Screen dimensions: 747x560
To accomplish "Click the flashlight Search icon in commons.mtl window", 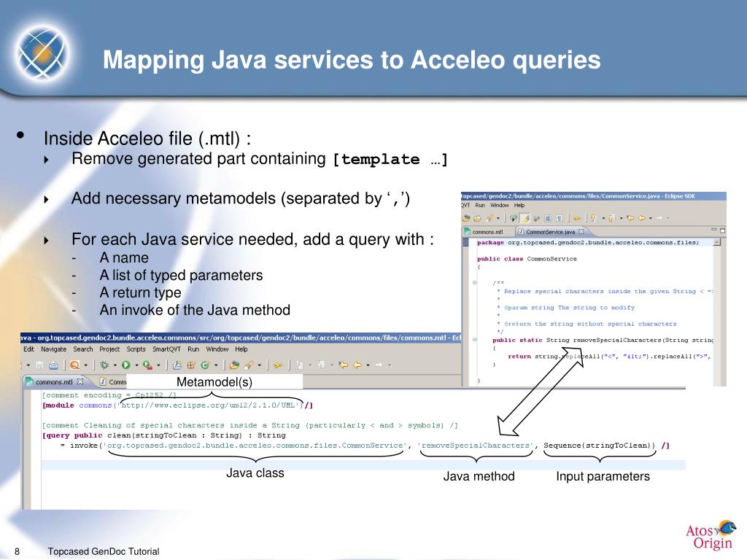I will click(249, 365).
